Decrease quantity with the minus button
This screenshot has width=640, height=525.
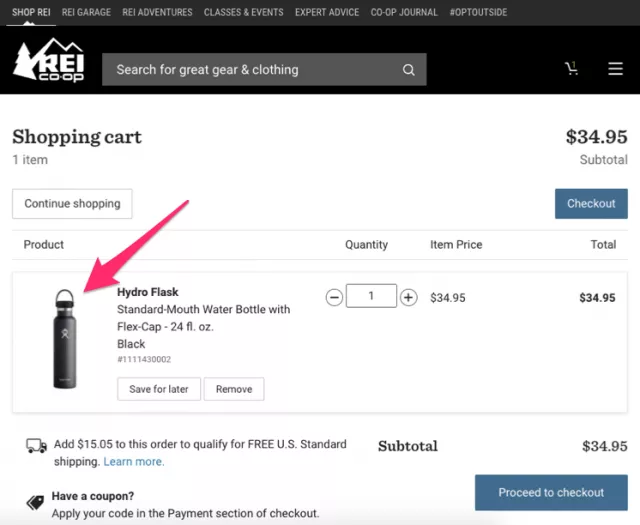click(x=334, y=297)
